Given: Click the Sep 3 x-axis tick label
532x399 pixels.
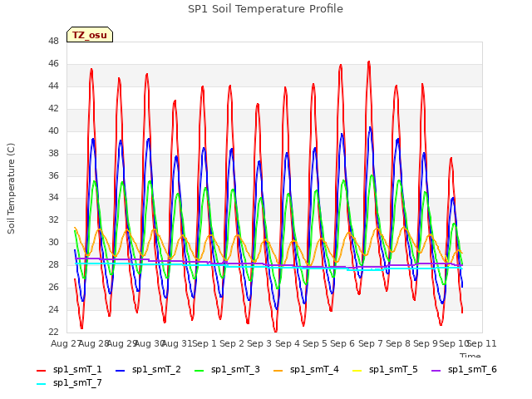Looking at the screenshot, I should pyautogui.click(x=259, y=343).
